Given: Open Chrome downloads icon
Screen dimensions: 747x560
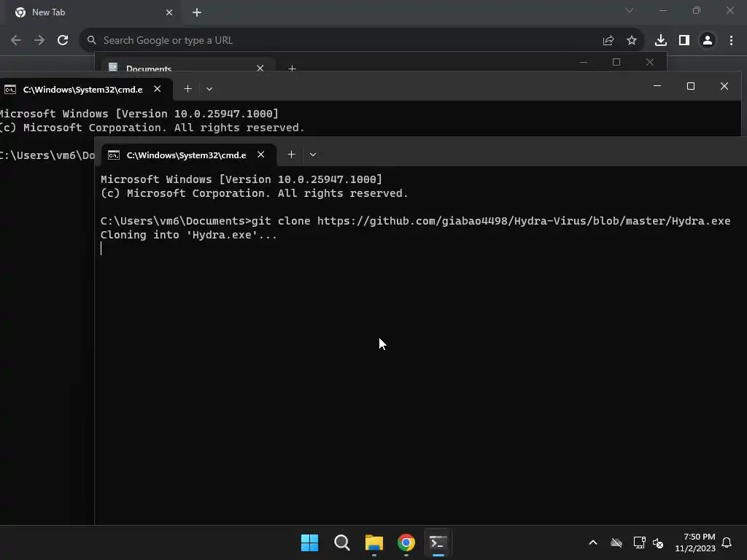Looking at the screenshot, I should coord(661,41).
